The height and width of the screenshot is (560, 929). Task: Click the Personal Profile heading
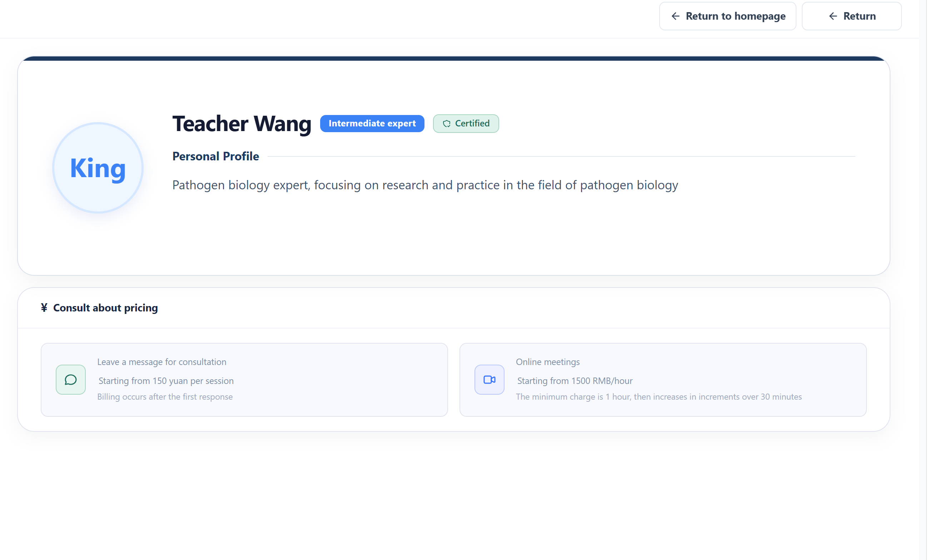216,156
